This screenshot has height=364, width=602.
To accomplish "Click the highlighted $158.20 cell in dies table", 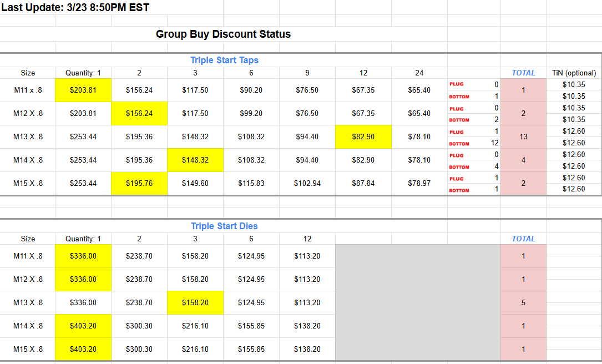I will (x=195, y=303).
